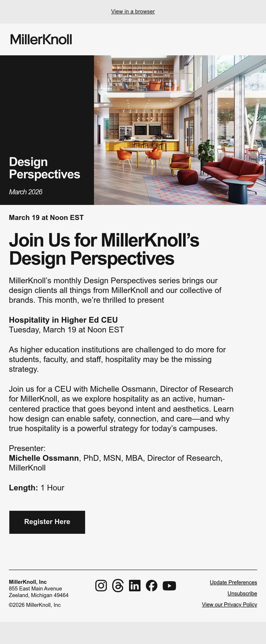Click the bold Michelle Ossmann presenter name
Image resolution: width=266 pixels, height=644 pixels.
(44, 458)
